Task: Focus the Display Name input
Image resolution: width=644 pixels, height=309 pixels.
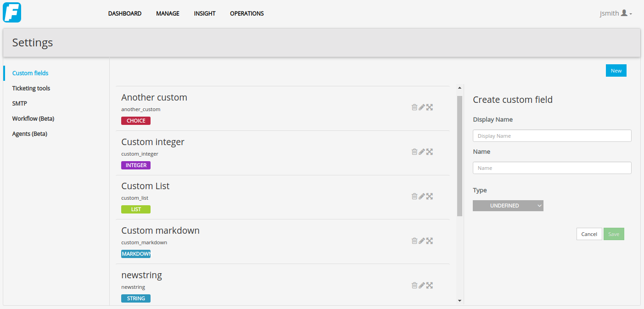Action: (552, 136)
